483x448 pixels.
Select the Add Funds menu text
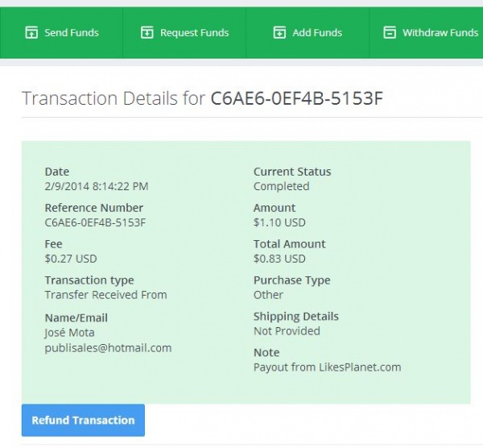pos(317,33)
